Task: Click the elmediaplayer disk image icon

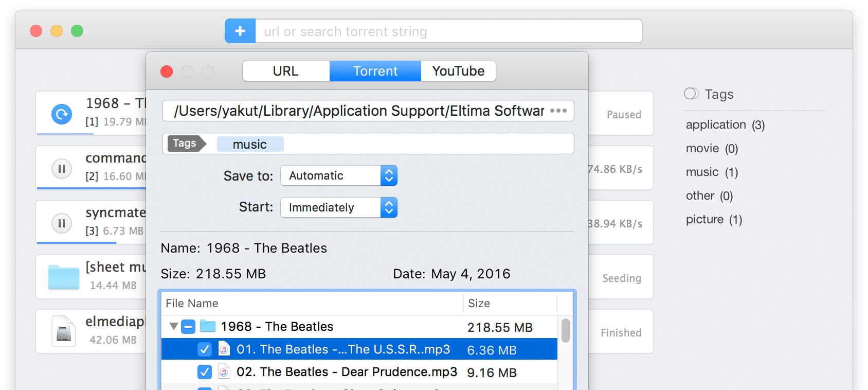Action: pos(63,331)
